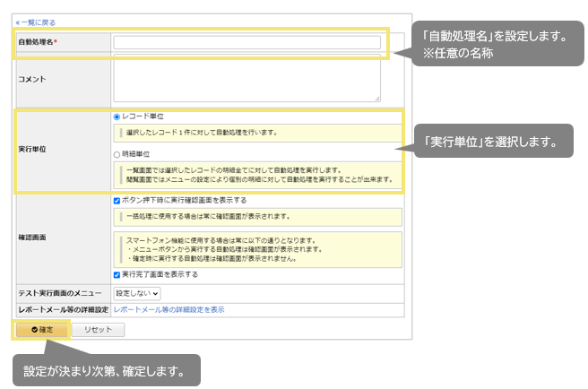The image size is (588, 389).
Task: Click the 確定 button checkmark icon
Action: click(x=34, y=330)
